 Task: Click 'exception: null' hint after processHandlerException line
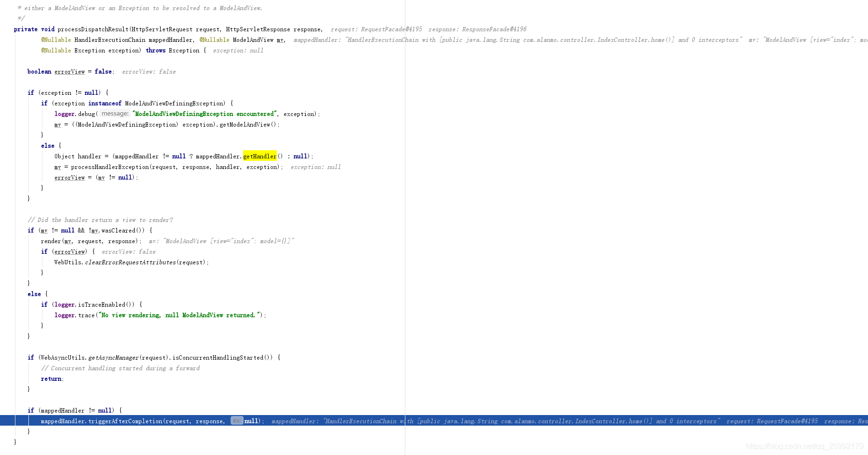coord(316,167)
